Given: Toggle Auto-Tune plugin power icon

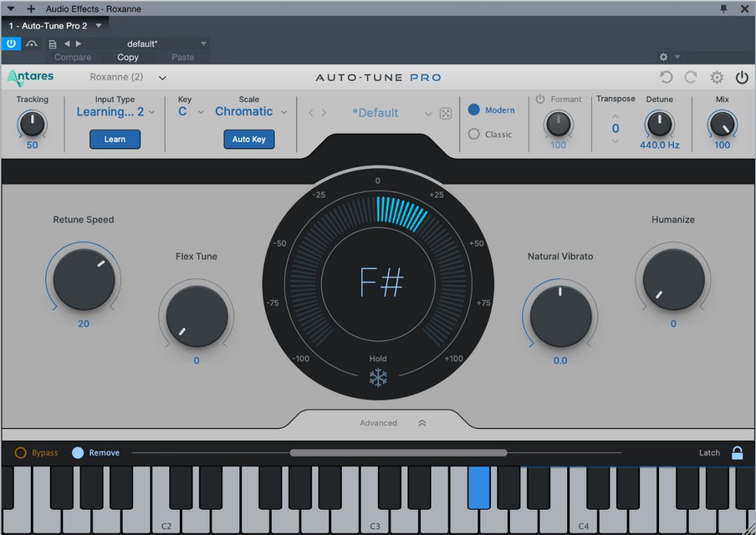Looking at the screenshot, I should [742, 77].
